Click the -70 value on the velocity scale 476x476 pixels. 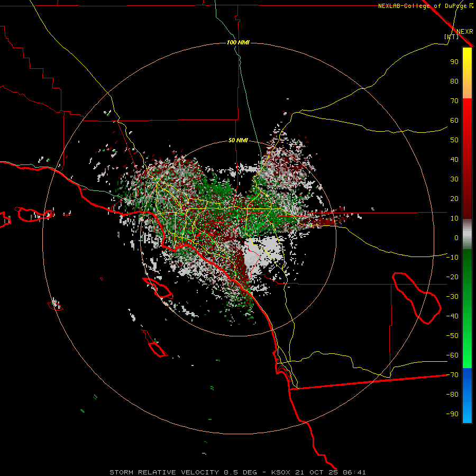tap(452, 375)
